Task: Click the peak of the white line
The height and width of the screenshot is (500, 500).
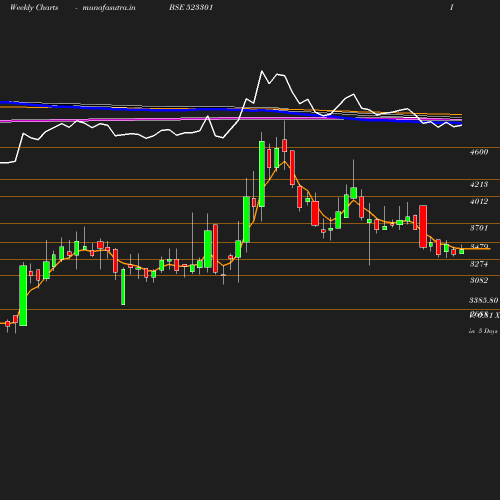Action: (x=262, y=71)
